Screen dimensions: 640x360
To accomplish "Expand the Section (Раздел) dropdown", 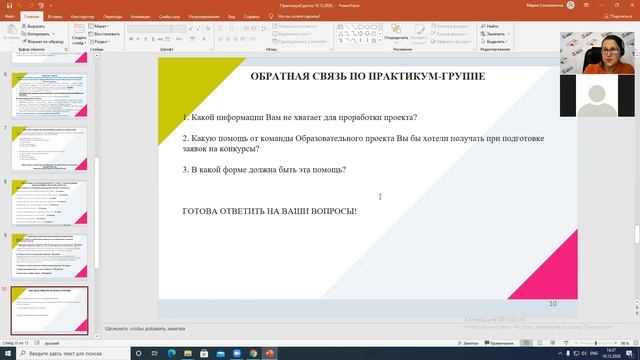I will tap(100, 42).
